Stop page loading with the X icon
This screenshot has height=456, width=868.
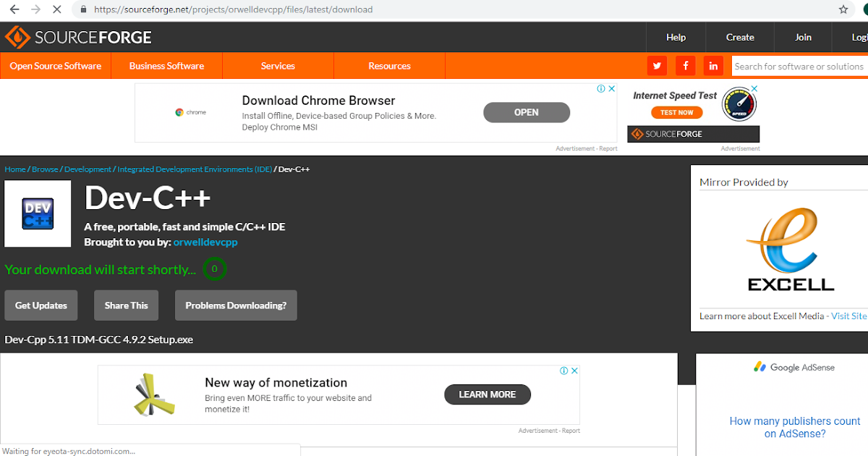58,10
